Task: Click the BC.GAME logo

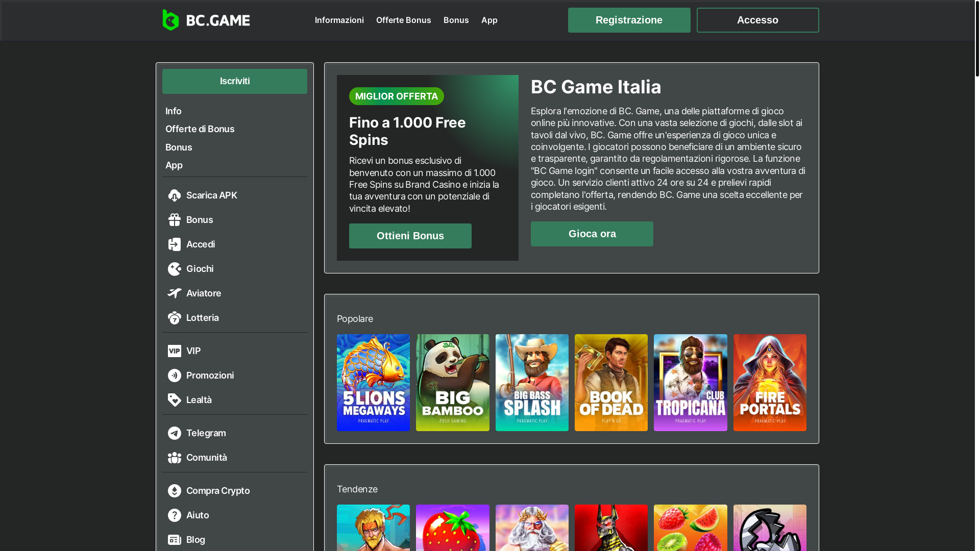Action: 206,20
